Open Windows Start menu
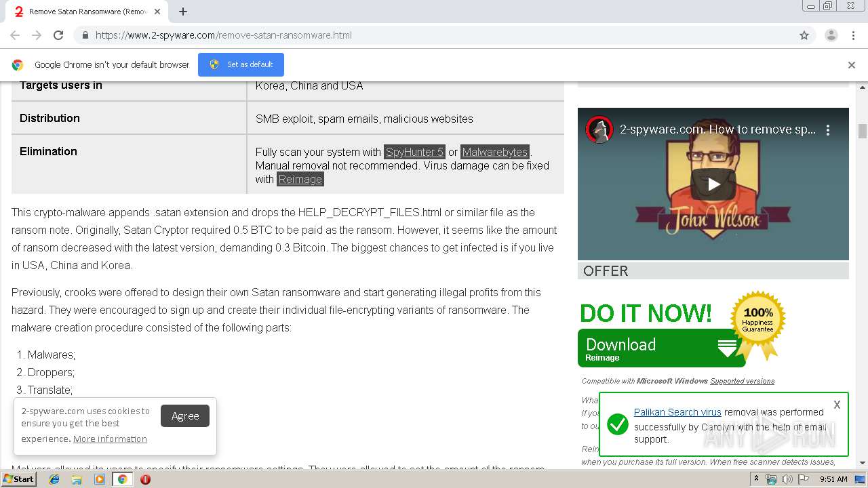Screen dimensions: 868x488 pyautogui.click(x=18, y=479)
